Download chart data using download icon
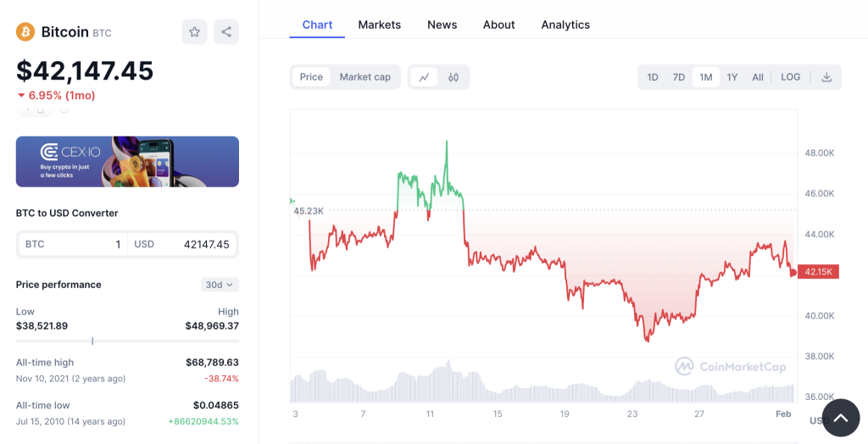868x444 pixels. (826, 77)
